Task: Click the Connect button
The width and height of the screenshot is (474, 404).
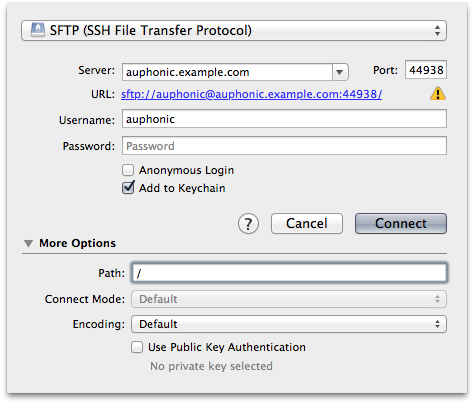Action: [x=401, y=224]
